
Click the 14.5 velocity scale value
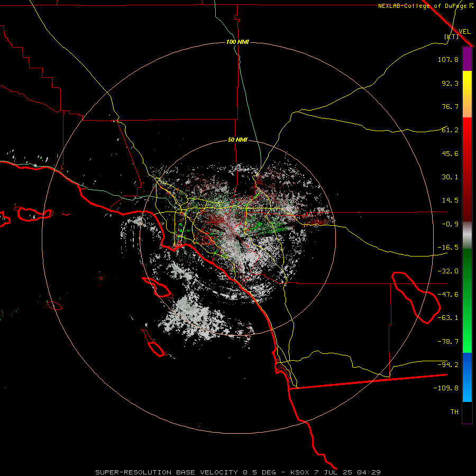(x=450, y=200)
